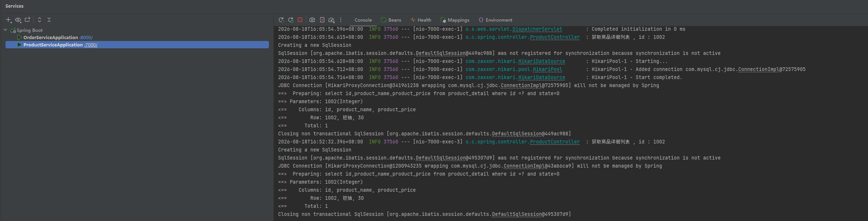Open the View Options eye menu
This screenshot has width=868, height=221.
(x=18, y=20)
